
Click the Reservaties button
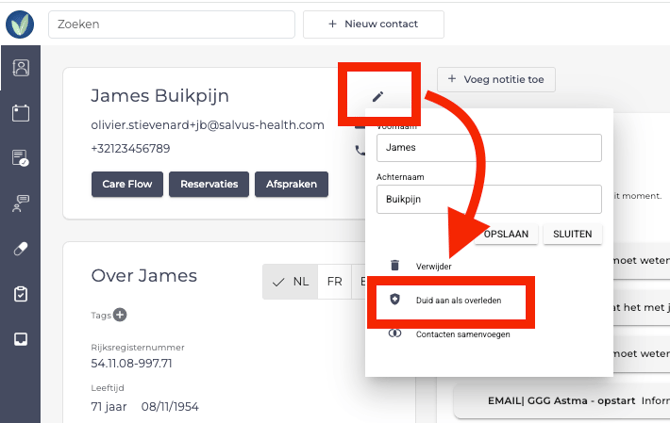click(209, 184)
